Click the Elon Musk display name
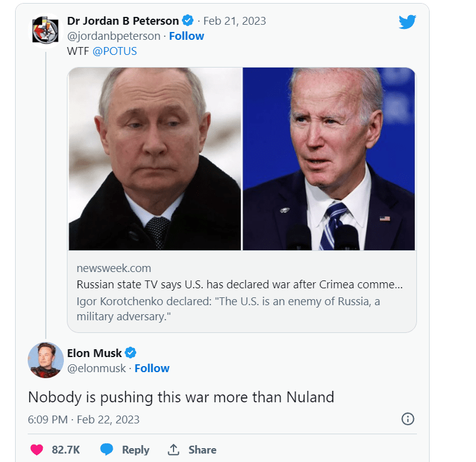Image resolution: width=476 pixels, height=462 pixels. (x=95, y=353)
